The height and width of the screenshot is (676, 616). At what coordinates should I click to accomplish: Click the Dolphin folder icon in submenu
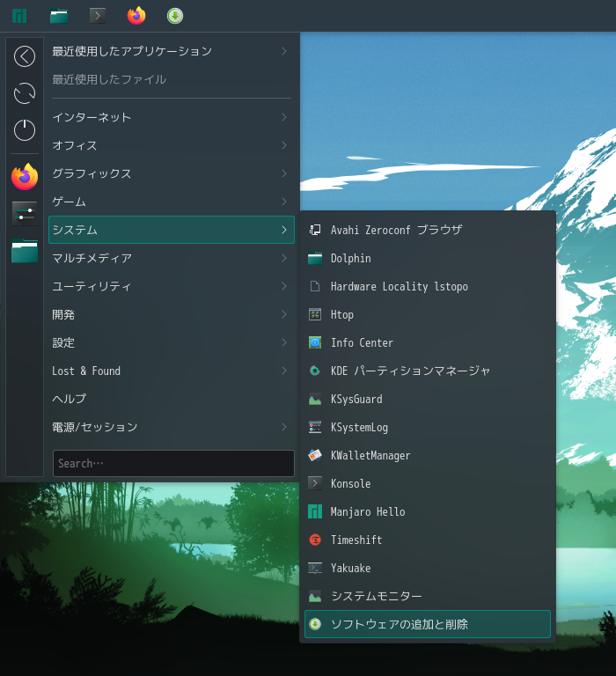(x=315, y=258)
